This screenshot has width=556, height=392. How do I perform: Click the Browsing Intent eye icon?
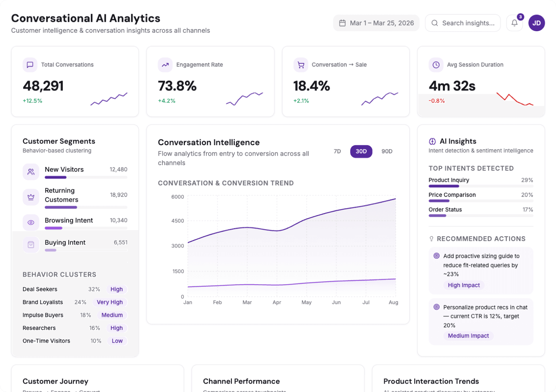[x=31, y=222]
